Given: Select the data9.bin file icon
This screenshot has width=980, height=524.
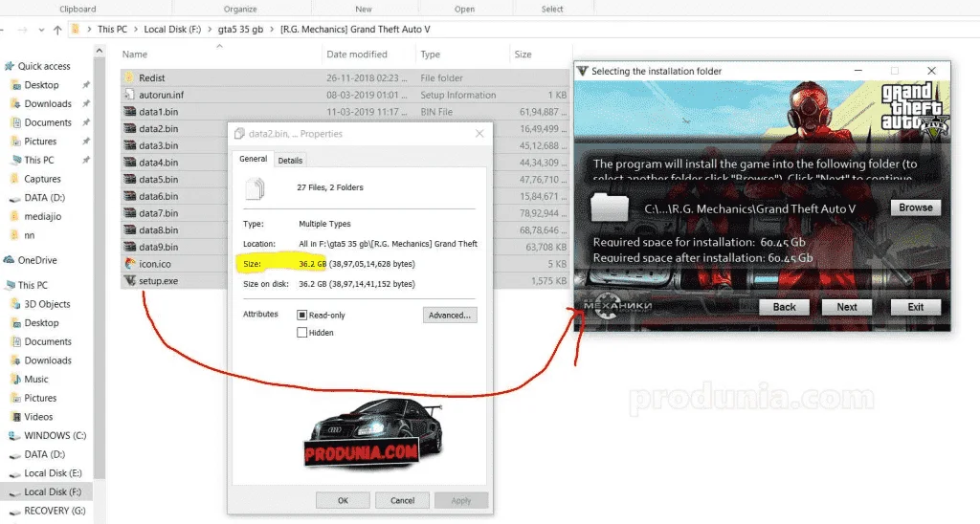Looking at the screenshot, I should tap(129, 246).
